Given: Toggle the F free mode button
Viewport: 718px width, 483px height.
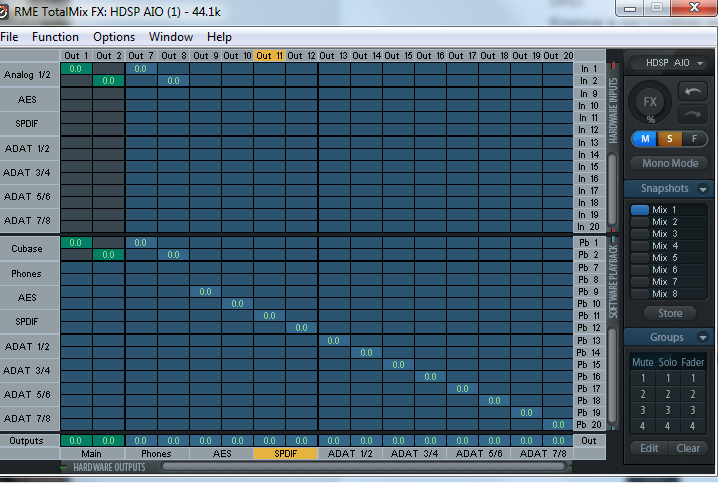Looking at the screenshot, I should coord(694,139).
